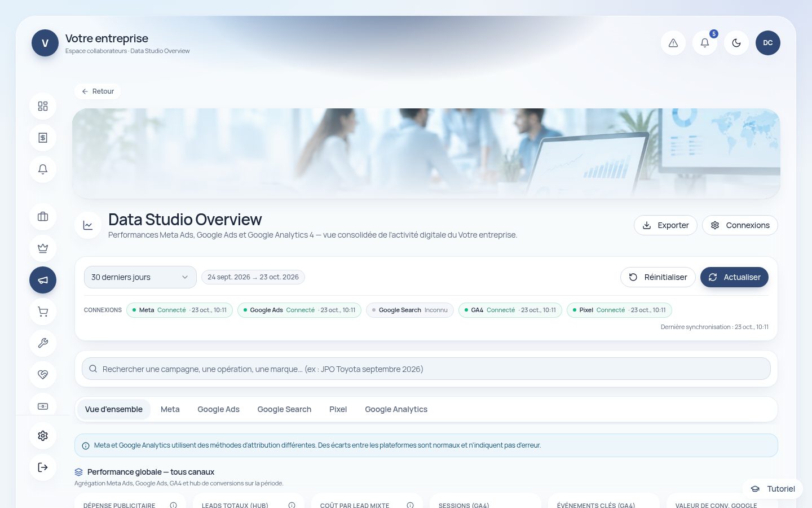Viewport: 812px width, 508px height.
Task: Open the Connexions settings button
Action: pyautogui.click(x=740, y=225)
